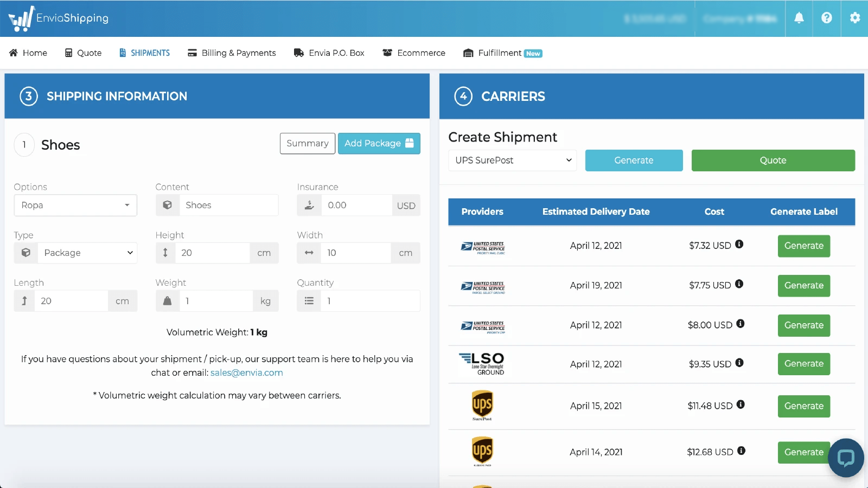Generate label for the LSO $9.35 rate
The height and width of the screenshot is (488, 868).
click(804, 364)
